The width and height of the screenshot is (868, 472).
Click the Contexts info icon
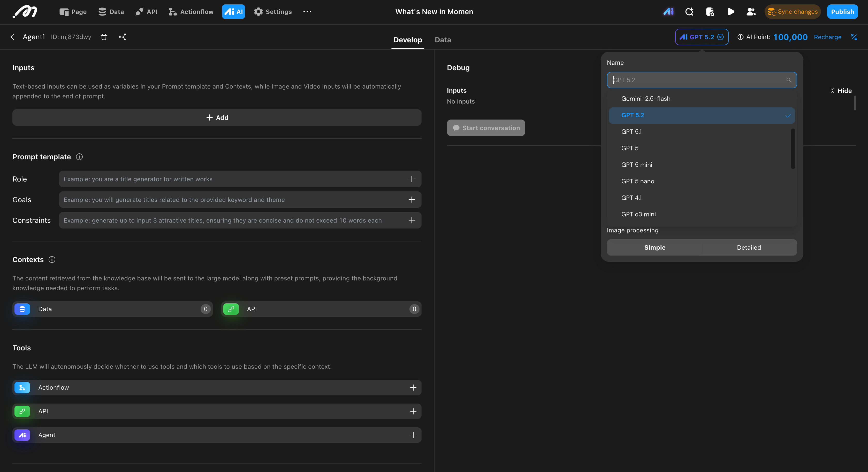pyautogui.click(x=52, y=259)
